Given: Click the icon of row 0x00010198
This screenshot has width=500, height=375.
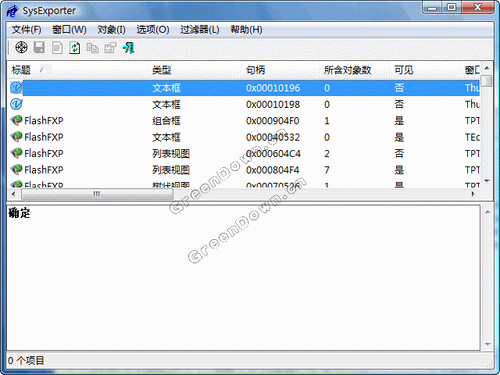Looking at the screenshot, I should (16, 104).
